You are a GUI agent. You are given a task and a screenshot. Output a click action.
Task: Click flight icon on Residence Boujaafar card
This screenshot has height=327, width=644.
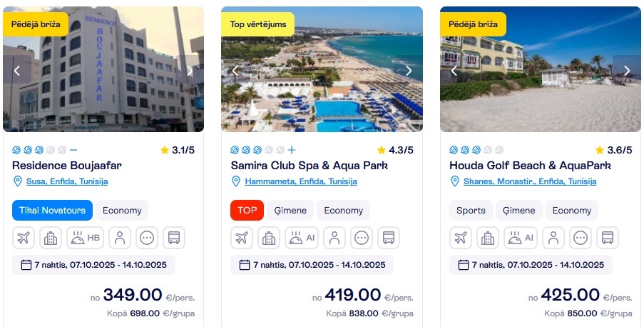coord(24,238)
